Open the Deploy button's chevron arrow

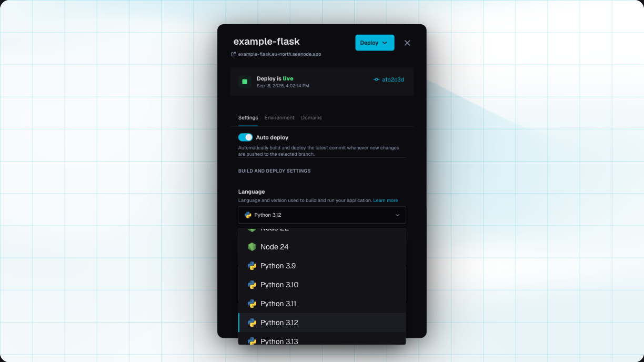coord(385,43)
